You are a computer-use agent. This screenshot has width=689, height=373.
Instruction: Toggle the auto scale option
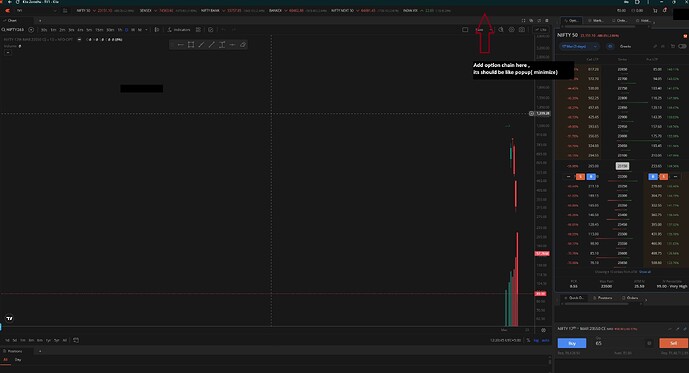tap(545, 340)
